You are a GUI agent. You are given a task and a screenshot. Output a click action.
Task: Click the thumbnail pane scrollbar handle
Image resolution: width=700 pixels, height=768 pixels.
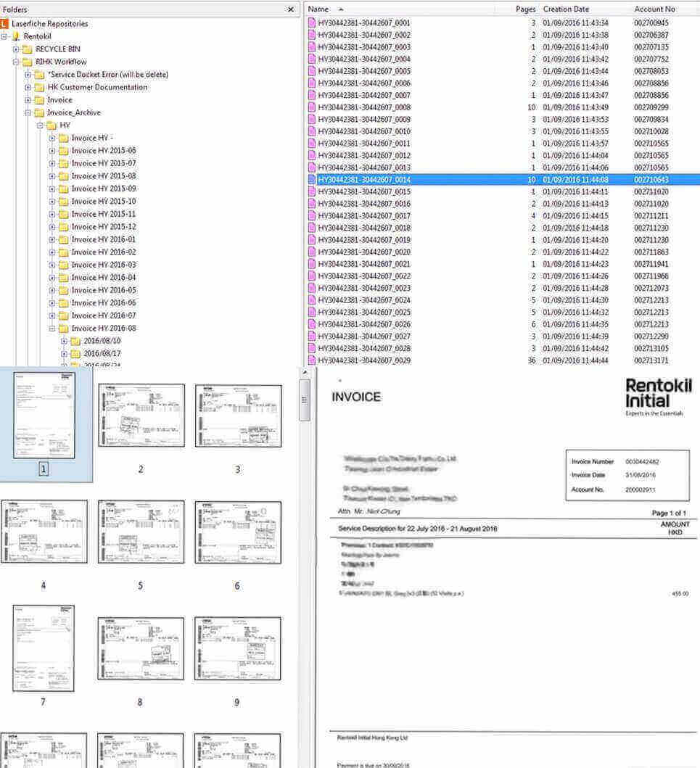tap(304, 400)
